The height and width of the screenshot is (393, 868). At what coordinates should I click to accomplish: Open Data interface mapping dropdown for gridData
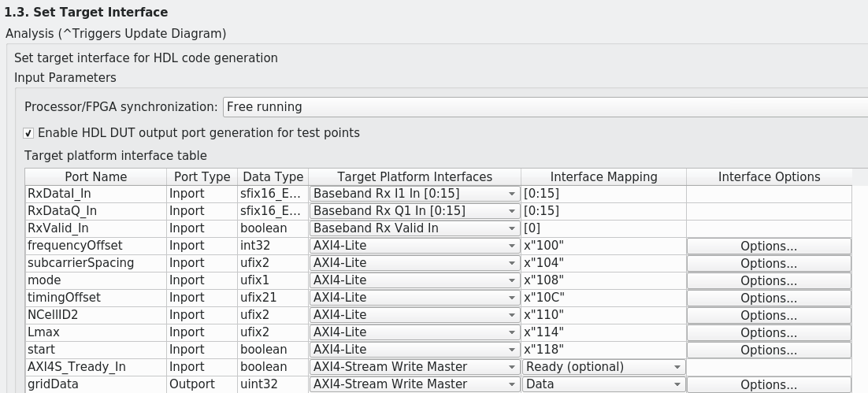click(603, 384)
